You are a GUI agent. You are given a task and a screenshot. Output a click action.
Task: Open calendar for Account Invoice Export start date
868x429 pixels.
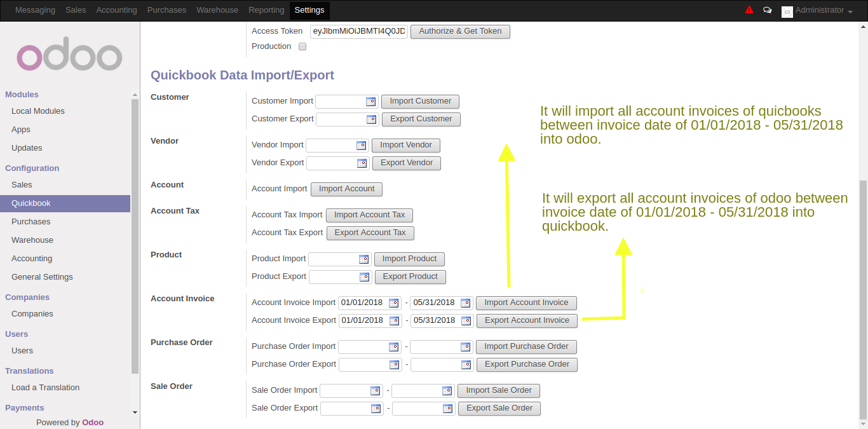[394, 321]
